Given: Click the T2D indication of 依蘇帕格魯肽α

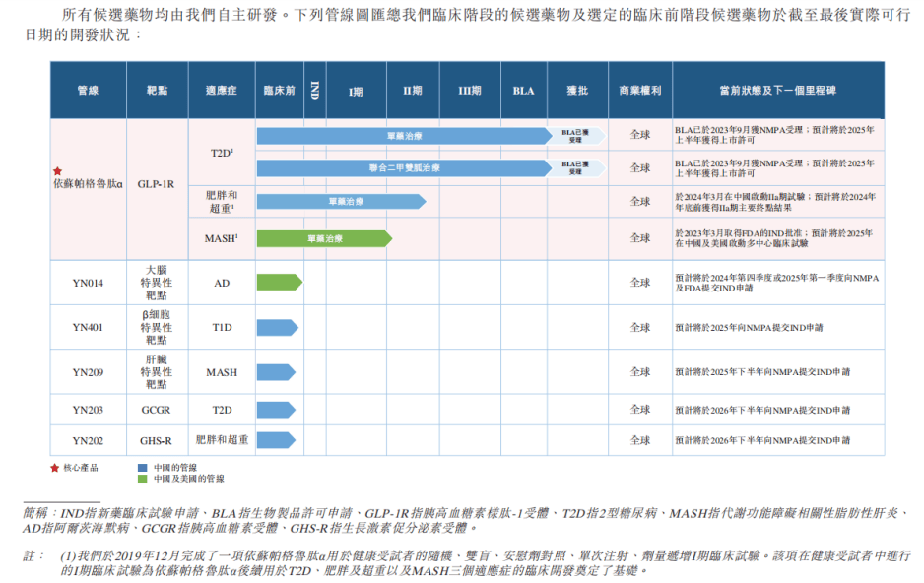Looking at the screenshot, I should pyautogui.click(x=223, y=153).
